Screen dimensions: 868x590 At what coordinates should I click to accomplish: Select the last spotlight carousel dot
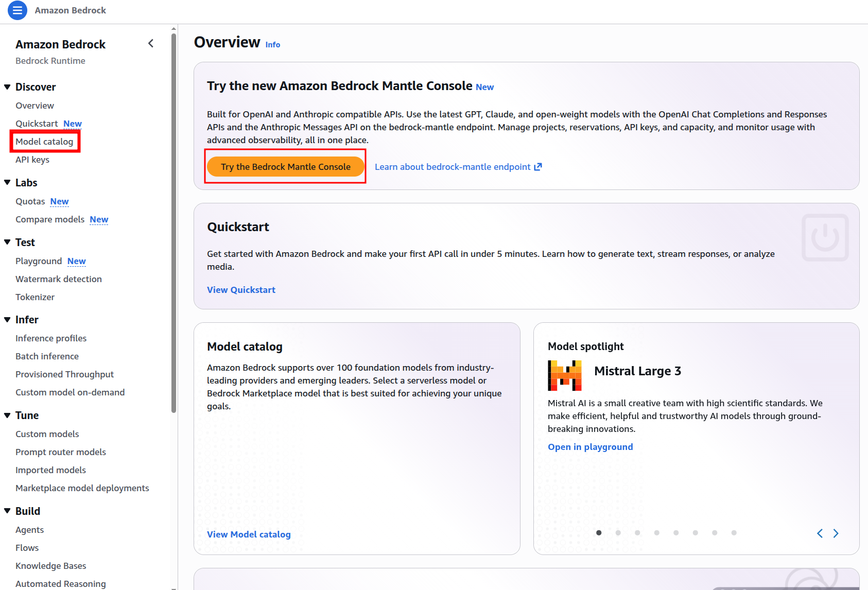[734, 533]
